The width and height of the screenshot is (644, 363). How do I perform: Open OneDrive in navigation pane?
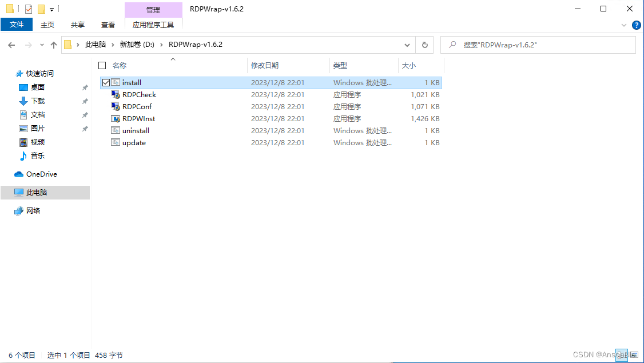click(x=42, y=174)
